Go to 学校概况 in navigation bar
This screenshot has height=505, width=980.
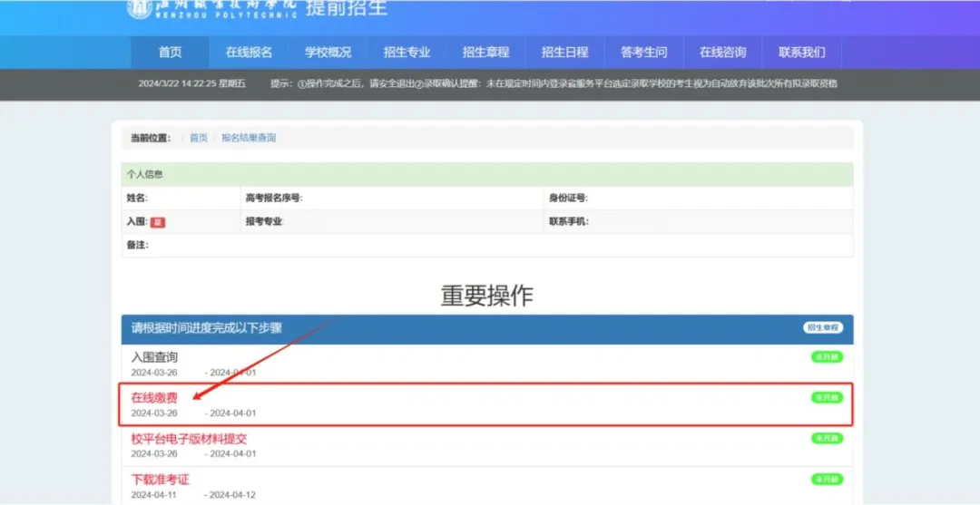[328, 53]
